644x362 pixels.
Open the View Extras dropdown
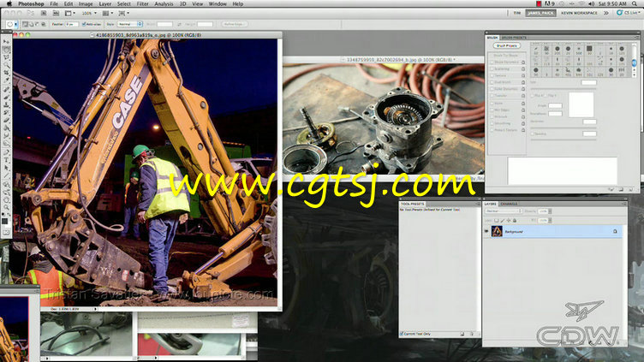click(x=70, y=13)
